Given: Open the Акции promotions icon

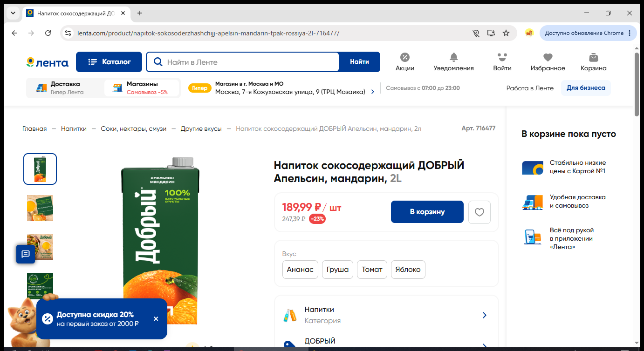Looking at the screenshot, I should click(405, 62).
